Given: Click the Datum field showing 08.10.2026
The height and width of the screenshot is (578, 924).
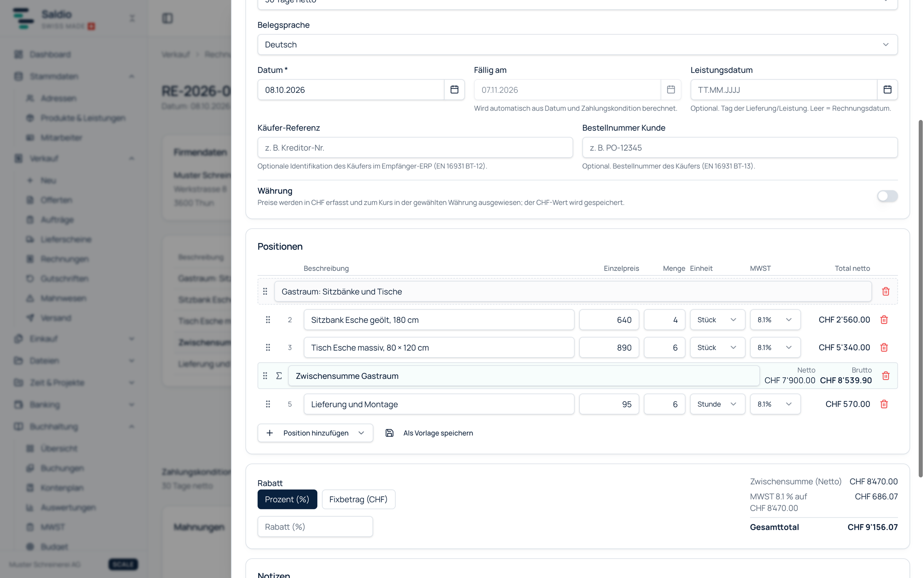Looking at the screenshot, I should click(351, 90).
